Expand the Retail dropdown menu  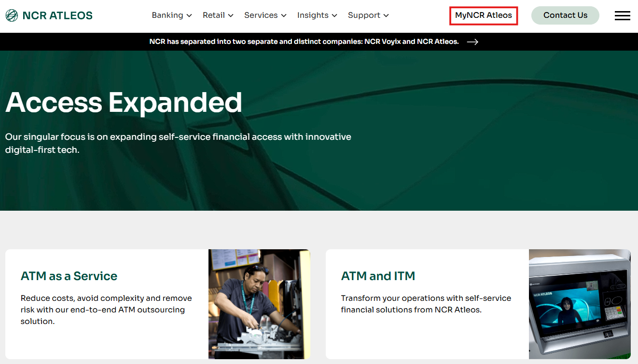tap(218, 15)
